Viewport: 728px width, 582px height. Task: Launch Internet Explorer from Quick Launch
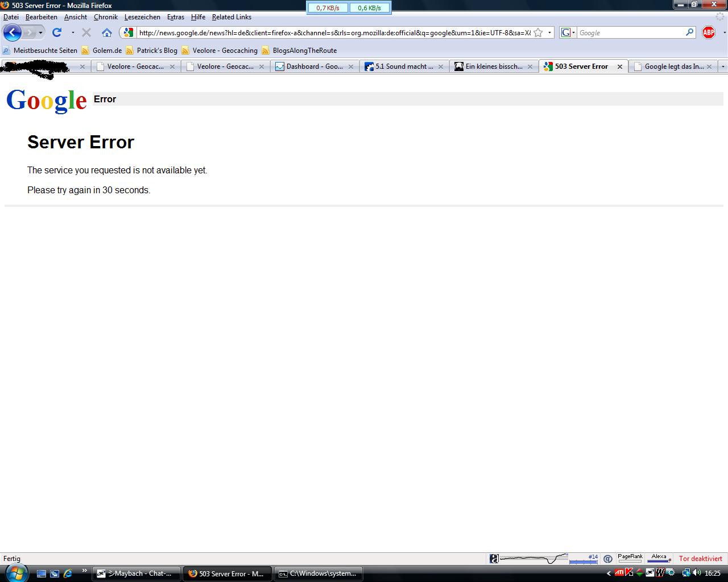pyautogui.click(x=68, y=573)
